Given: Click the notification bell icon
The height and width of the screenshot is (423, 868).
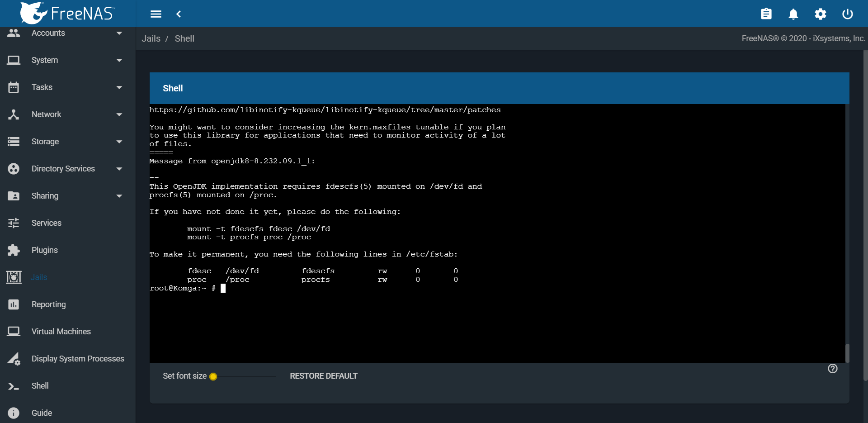Looking at the screenshot, I should [793, 14].
